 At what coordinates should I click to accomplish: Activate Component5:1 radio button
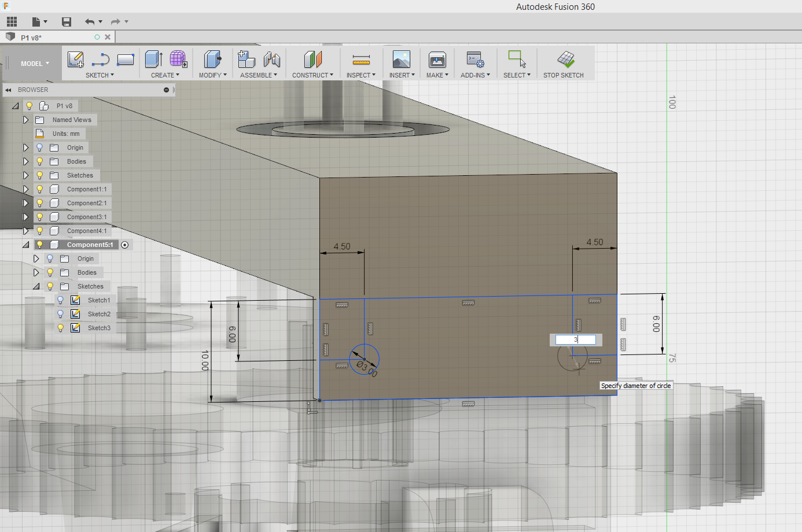[125, 245]
